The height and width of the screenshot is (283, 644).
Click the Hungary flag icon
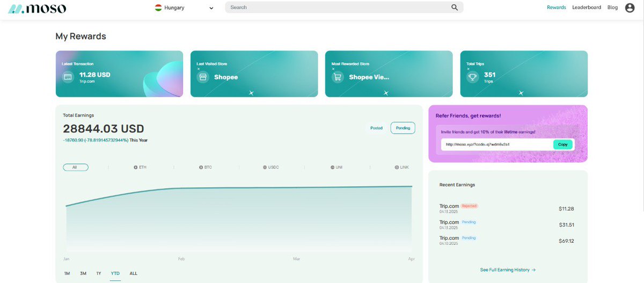(x=158, y=8)
